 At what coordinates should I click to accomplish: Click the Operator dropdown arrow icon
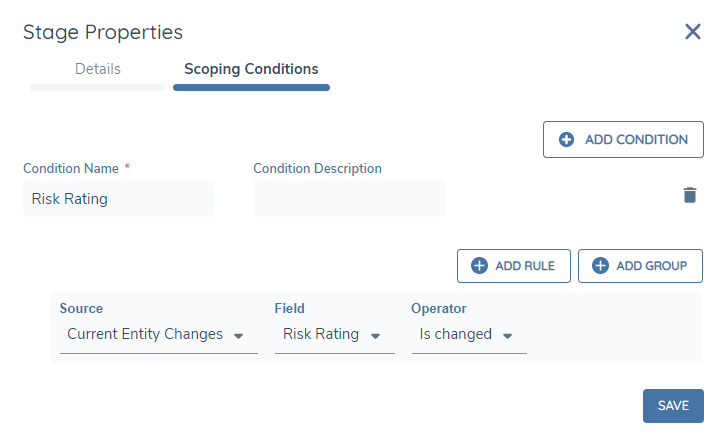tap(508, 336)
